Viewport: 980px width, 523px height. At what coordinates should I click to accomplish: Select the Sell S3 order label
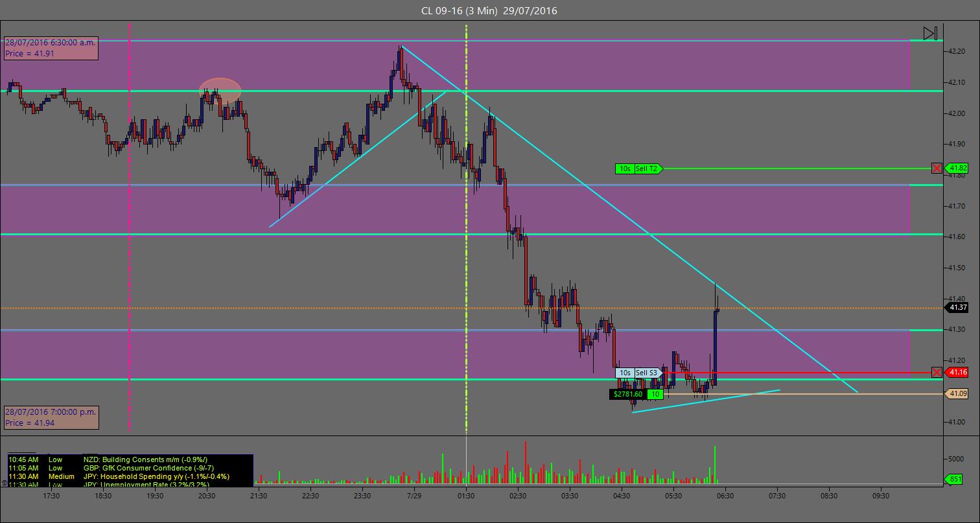click(647, 373)
